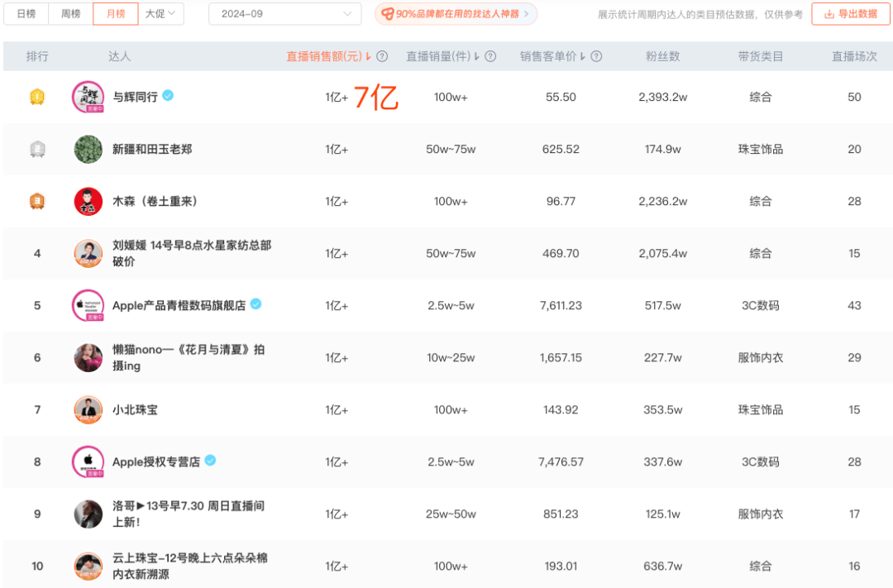Screen dimensions: 893x588
Task: Click the 达人 column header
Action: 120,56
